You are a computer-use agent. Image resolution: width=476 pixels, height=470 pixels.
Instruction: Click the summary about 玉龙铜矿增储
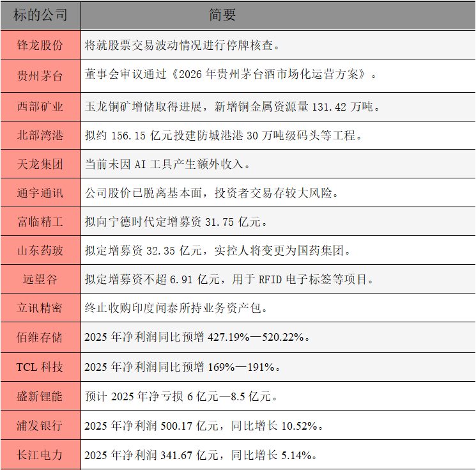pos(233,106)
